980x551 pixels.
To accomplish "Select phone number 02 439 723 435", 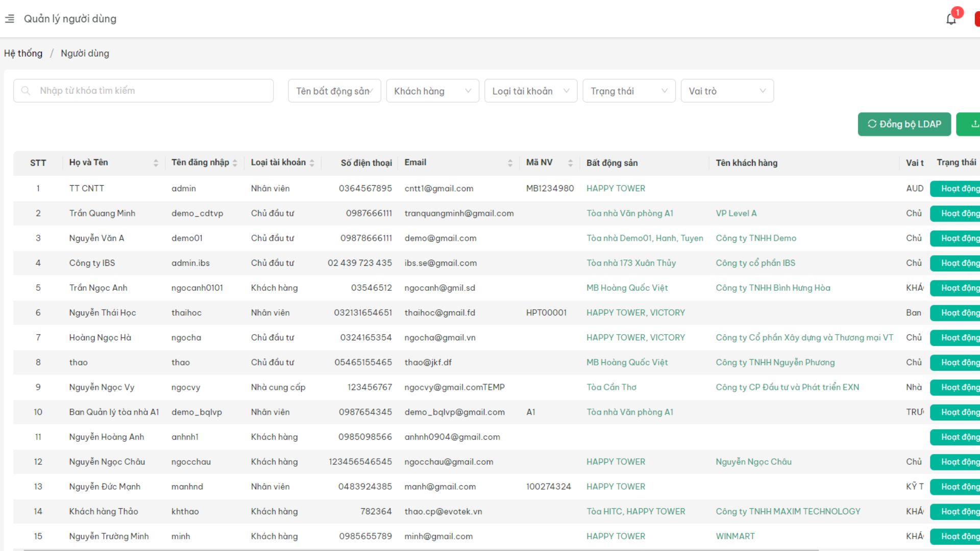I will pyautogui.click(x=360, y=263).
